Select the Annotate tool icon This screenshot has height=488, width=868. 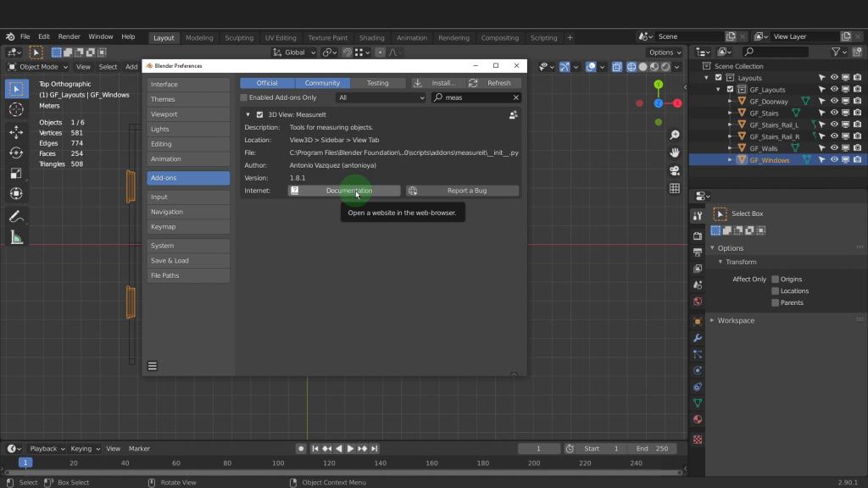coord(16,217)
